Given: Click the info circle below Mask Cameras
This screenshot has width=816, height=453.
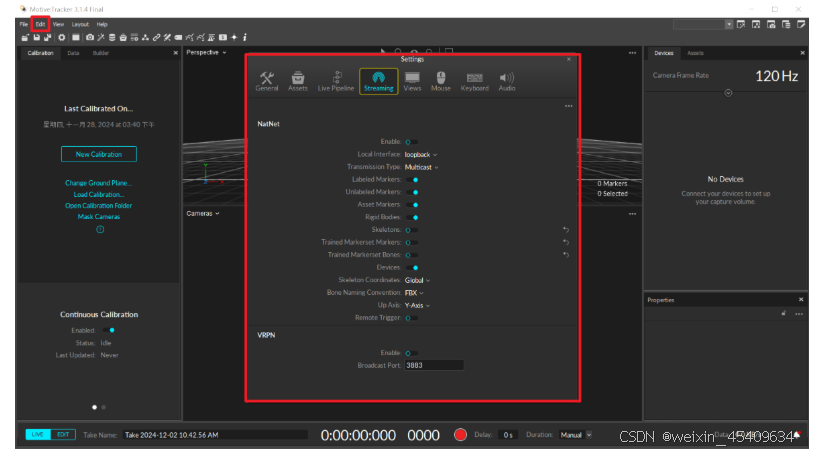Looking at the screenshot, I should point(100,229).
